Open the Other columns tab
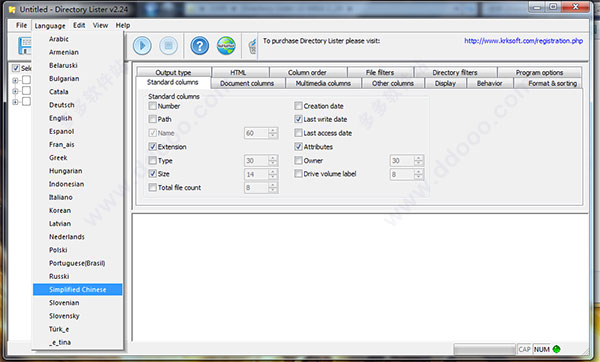Viewport: 600px width, 362px height. point(393,83)
